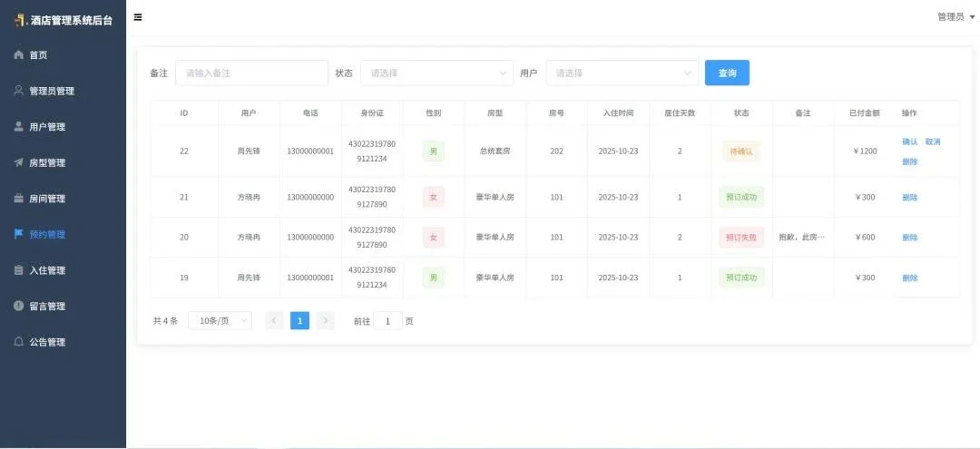Click the ￥600 paid amount cell
This screenshot has width=980, height=449.
click(x=865, y=238)
